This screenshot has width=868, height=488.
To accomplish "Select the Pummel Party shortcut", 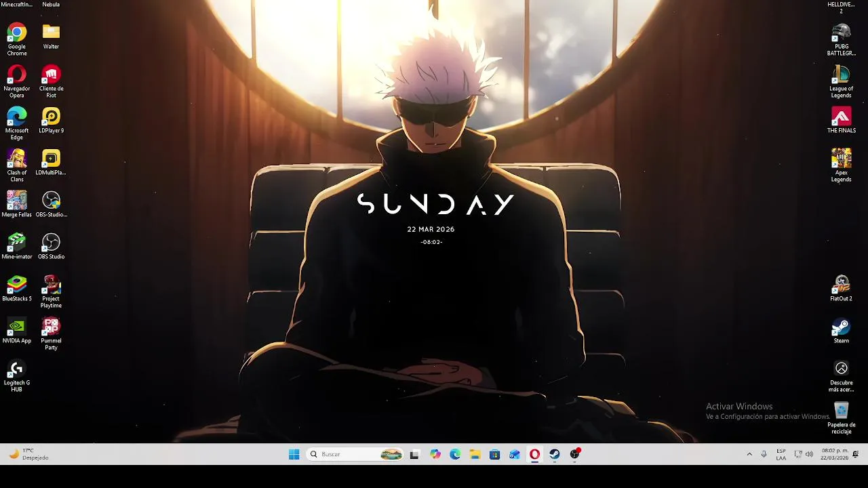I will 51,333.
